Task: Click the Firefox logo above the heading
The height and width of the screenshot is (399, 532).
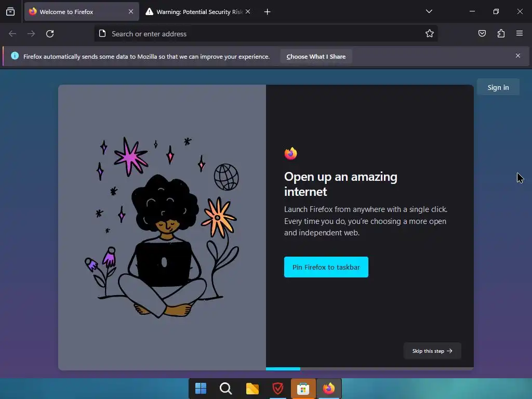Action: pos(291,154)
